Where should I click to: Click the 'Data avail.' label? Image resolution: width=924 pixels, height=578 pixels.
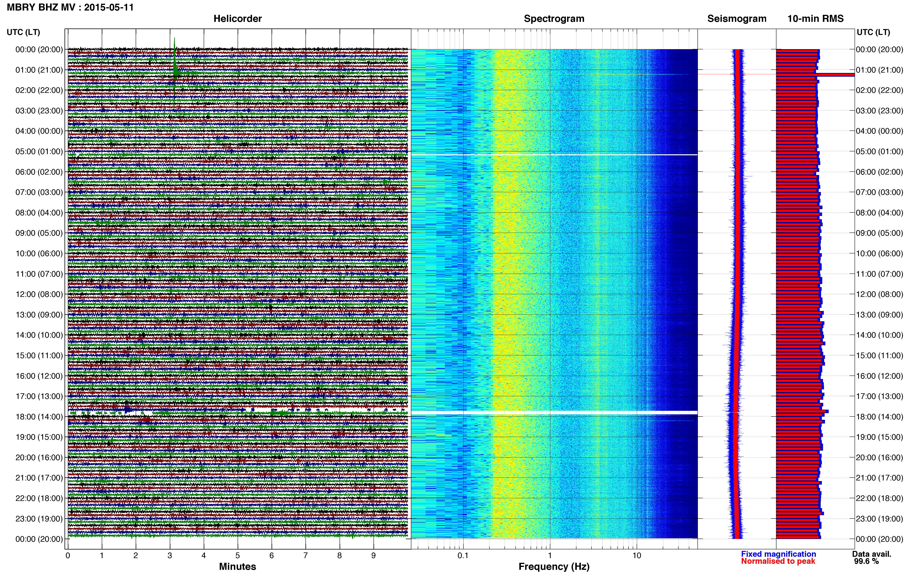(872, 554)
